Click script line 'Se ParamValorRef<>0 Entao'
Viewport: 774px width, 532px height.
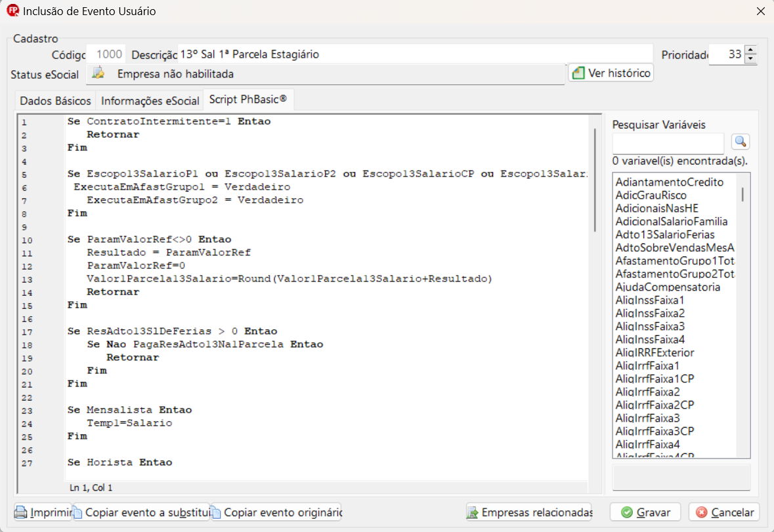pyautogui.click(x=149, y=239)
